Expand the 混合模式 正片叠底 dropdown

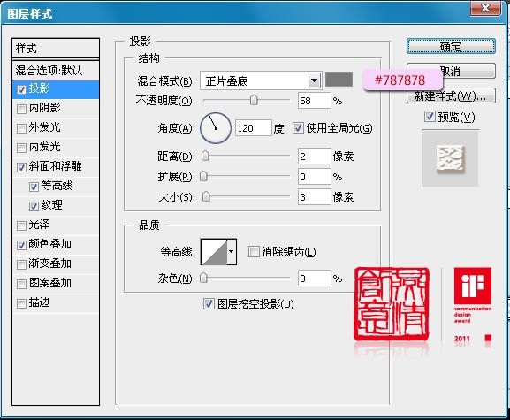314,80
